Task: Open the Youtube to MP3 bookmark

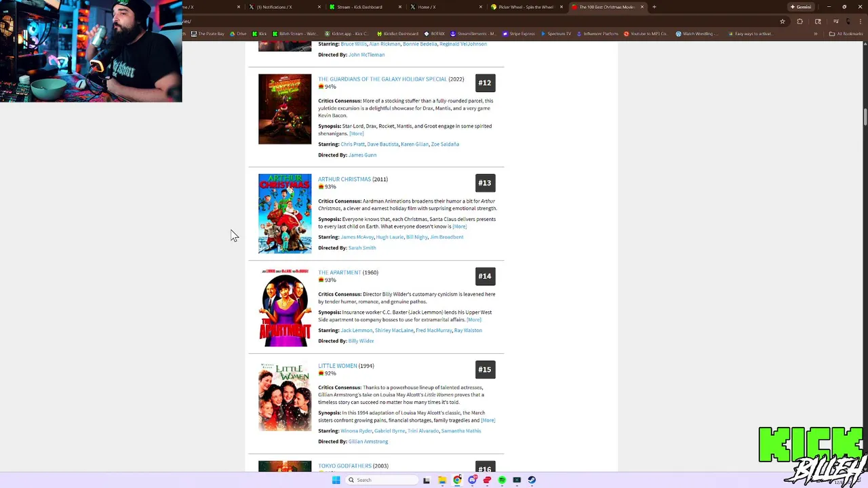Action: 646,34
